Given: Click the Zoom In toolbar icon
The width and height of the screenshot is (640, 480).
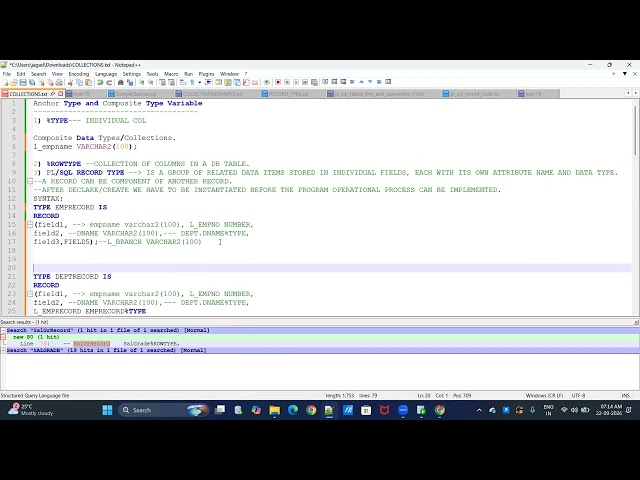Looking at the screenshot, I should point(141,82).
